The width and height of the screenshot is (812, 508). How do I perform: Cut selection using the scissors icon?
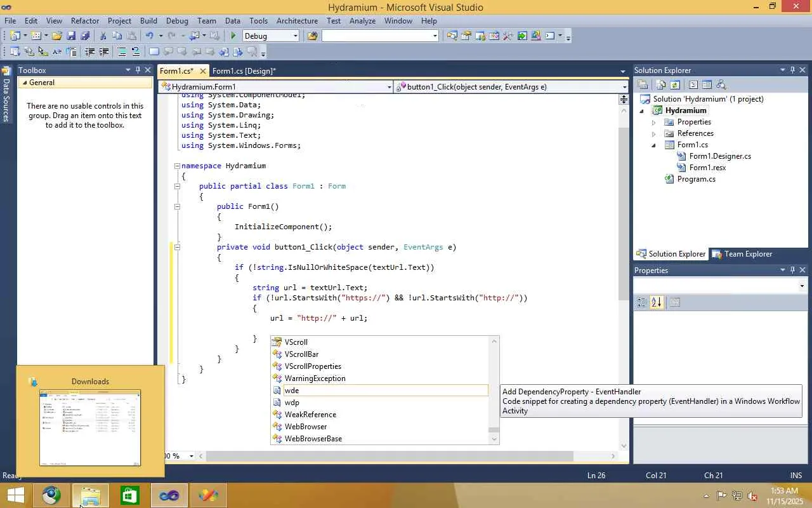click(x=103, y=36)
